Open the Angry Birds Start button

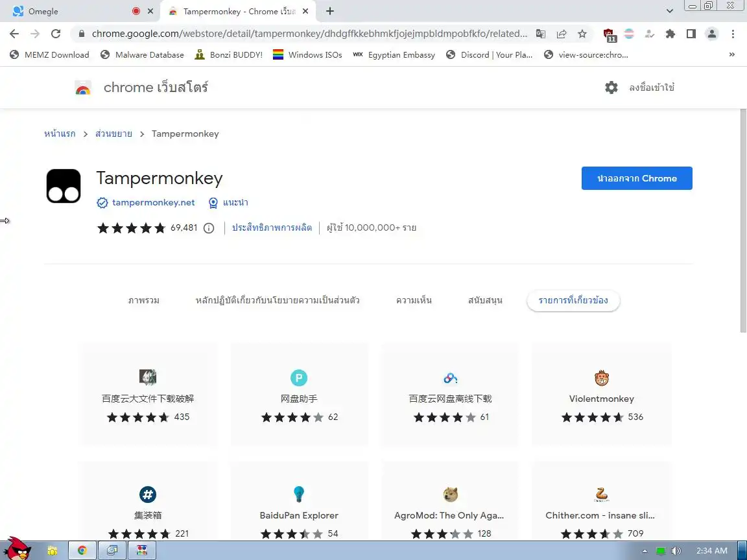coord(17,548)
